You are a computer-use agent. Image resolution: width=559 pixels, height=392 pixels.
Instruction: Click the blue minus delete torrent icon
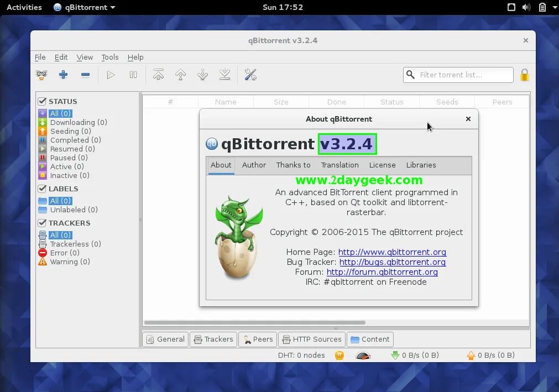point(85,75)
